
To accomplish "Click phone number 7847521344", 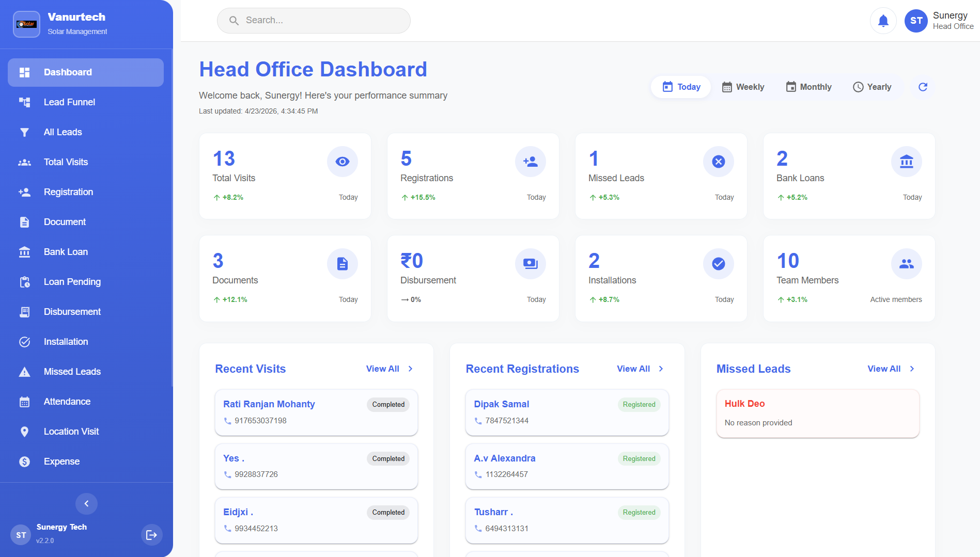I will (507, 421).
